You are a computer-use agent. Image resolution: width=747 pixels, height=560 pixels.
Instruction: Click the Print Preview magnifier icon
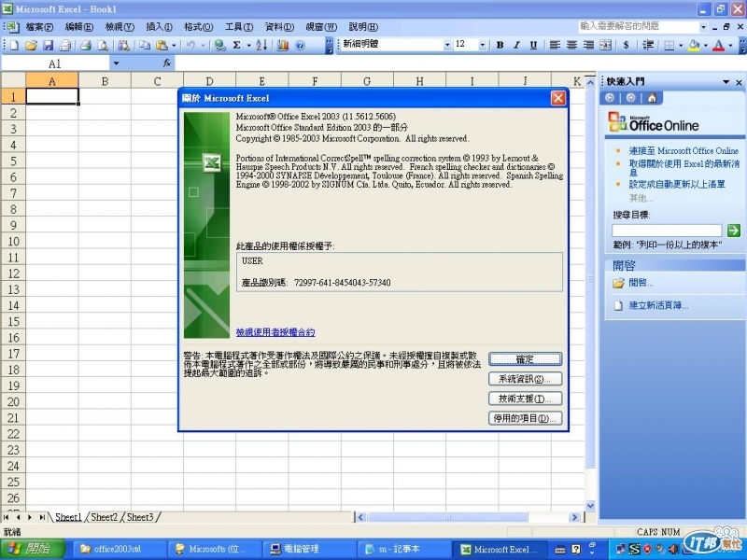tap(103, 45)
